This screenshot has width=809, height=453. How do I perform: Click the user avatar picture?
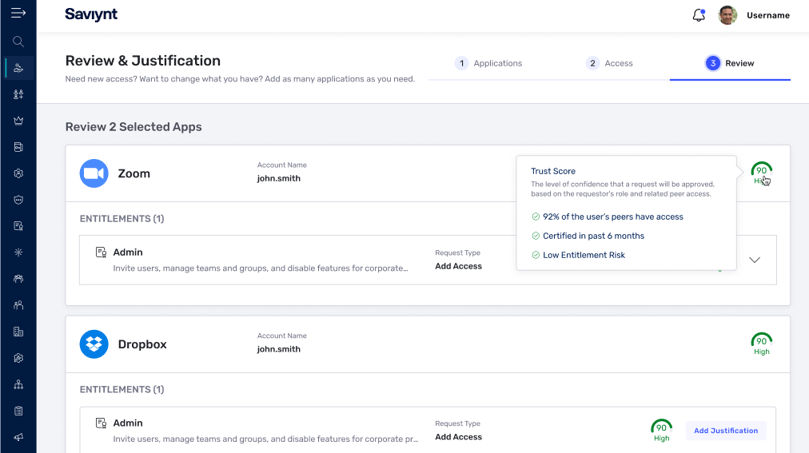click(727, 15)
